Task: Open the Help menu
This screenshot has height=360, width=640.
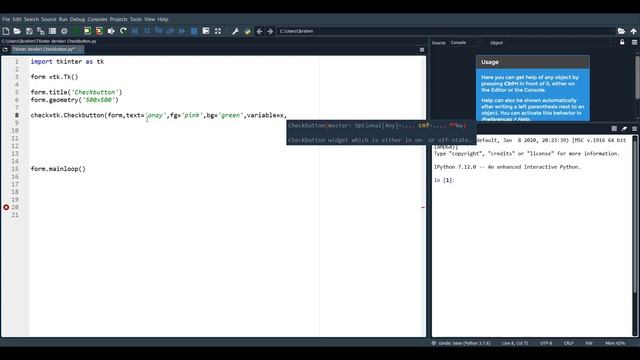Action: pyautogui.click(x=163, y=19)
